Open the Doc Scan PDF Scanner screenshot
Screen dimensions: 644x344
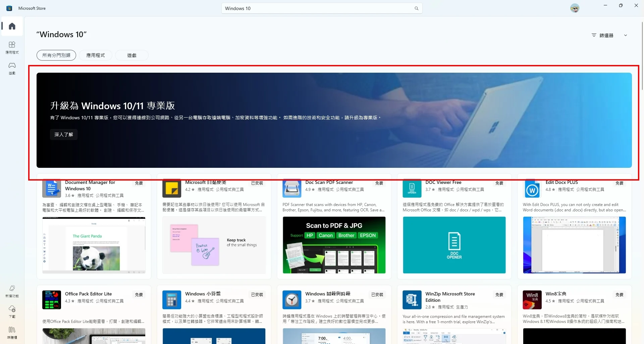pyautogui.click(x=334, y=245)
